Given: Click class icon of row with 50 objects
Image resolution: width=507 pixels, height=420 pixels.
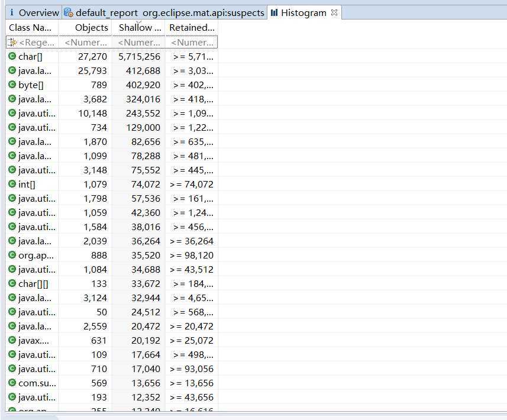Looking at the screenshot, I should [x=12, y=312].
